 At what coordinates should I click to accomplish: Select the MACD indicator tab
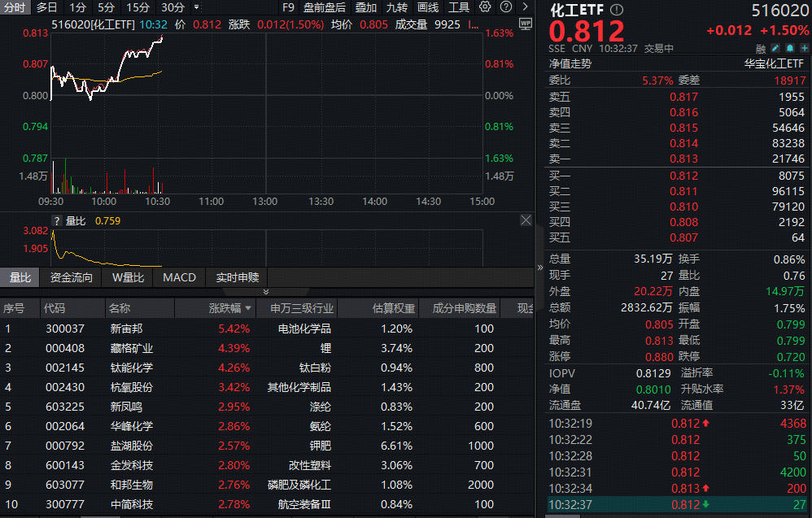(x=179, y=277)
